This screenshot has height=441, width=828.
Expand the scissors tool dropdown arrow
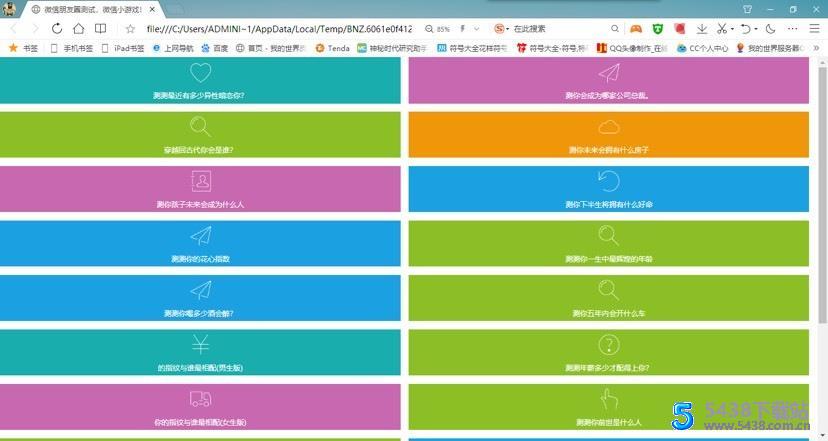[732, 29]
